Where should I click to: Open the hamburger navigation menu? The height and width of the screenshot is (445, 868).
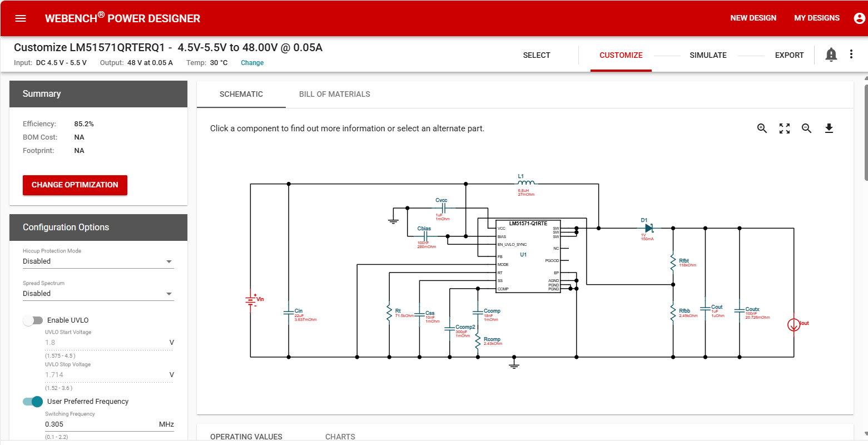click(21, 18)
